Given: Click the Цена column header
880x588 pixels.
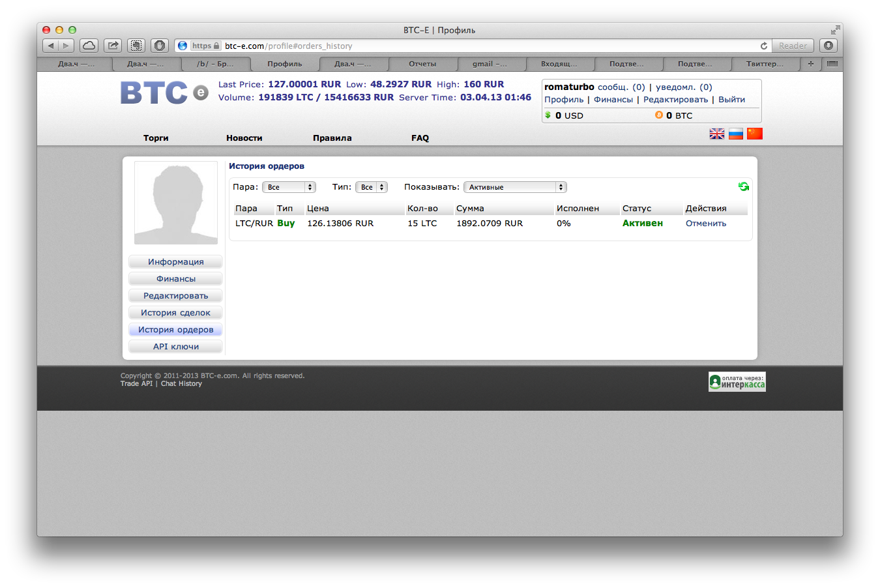Looking at the screenshot, I should point(317,208).
